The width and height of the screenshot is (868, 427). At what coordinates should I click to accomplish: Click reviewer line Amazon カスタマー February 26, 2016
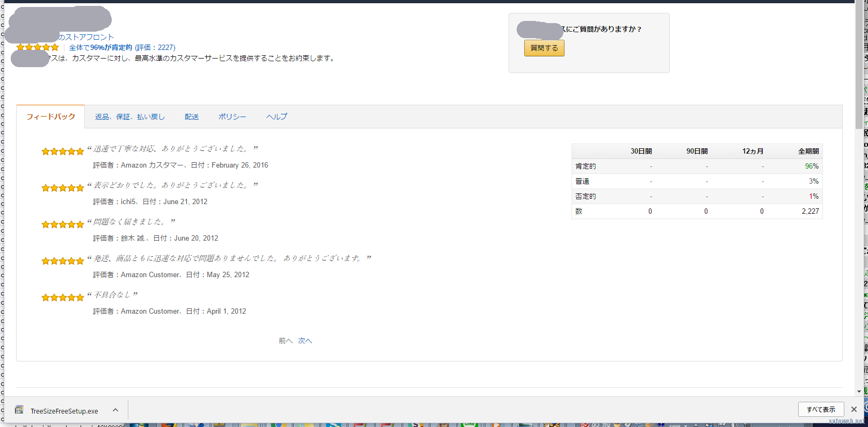tap(180, 165)
